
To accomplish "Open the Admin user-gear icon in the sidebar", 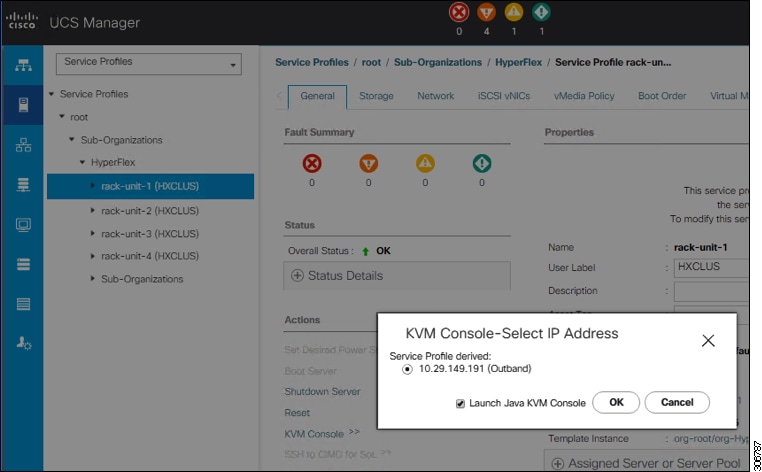I will coord(23,343).
